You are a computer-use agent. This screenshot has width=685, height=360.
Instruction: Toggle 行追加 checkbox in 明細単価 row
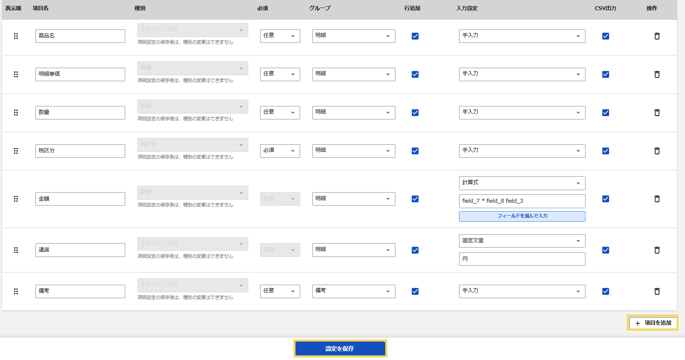tap(415, 75)
